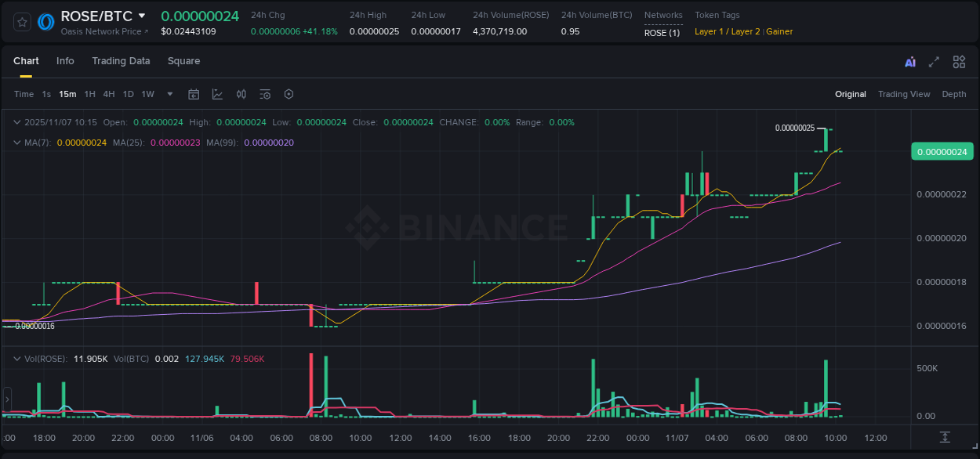Launch the AI assistant icon
This screenshot has height=459, width=980.
(909, 61)
